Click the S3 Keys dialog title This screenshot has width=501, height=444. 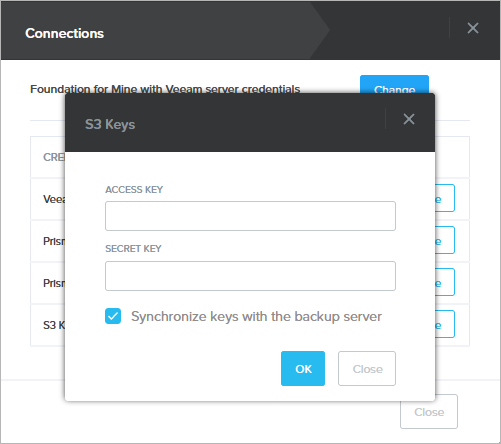[x=110, y=124]
